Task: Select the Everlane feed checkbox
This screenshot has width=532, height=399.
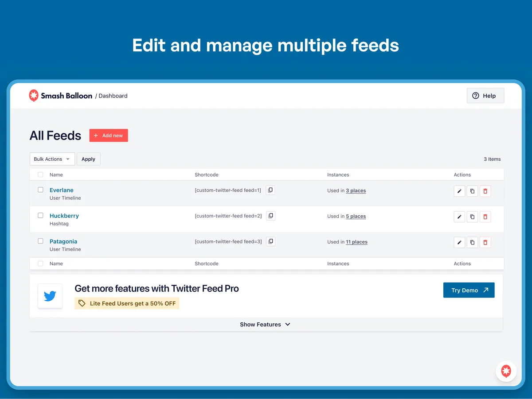Action: (40, 190)
